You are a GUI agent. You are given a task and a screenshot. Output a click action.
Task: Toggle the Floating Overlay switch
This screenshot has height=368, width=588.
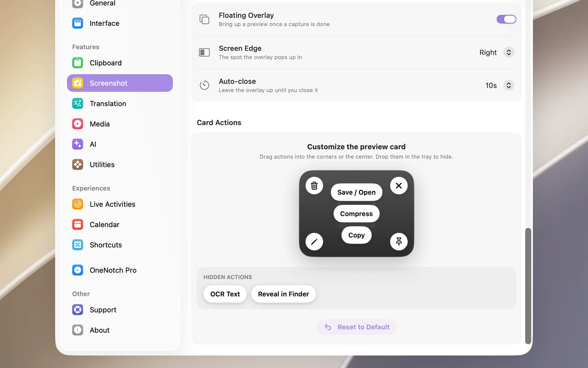tap(506, 19)
